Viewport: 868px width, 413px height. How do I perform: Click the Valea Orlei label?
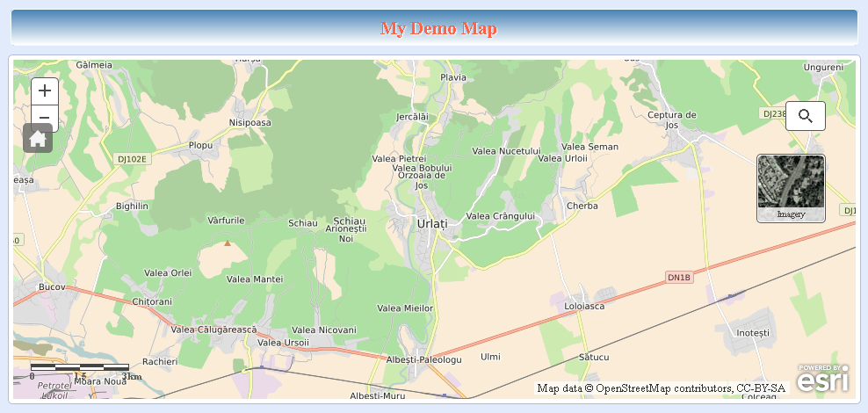(x=168, y=272)
